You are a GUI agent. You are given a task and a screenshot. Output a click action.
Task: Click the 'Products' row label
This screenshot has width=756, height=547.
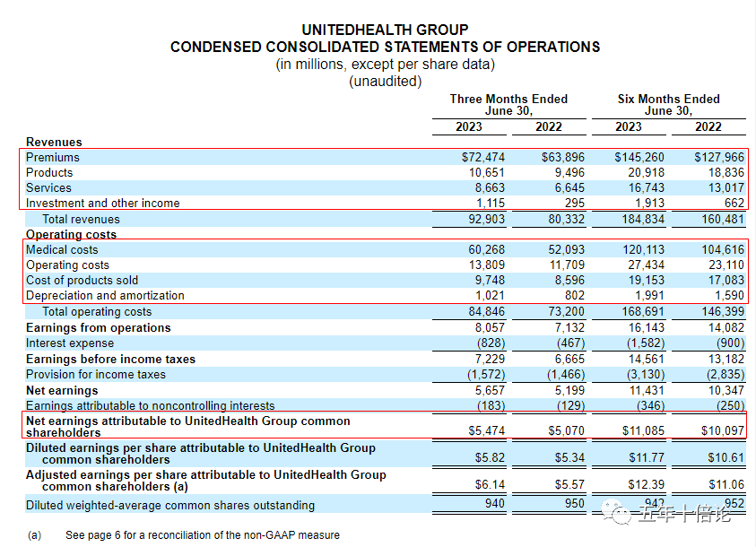[49, 172]
